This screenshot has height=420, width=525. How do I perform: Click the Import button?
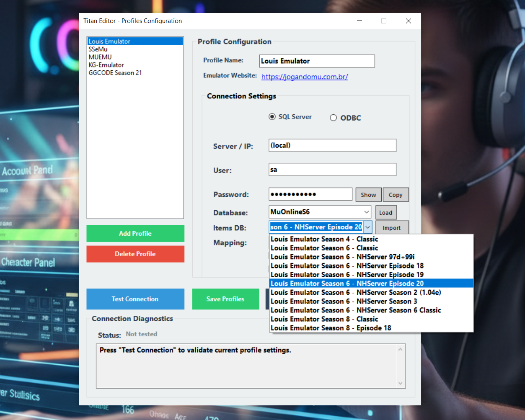[x=392, y=227]
